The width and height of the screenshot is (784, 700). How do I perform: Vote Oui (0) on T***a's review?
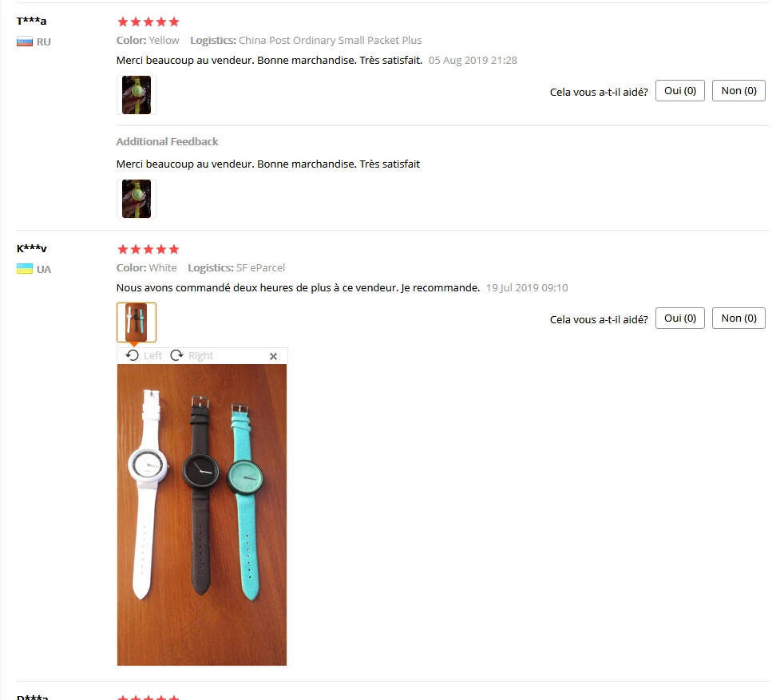pos(680,90)
